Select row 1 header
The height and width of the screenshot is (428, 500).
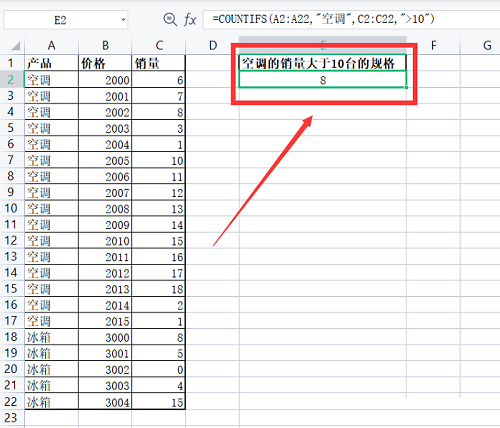11,63
